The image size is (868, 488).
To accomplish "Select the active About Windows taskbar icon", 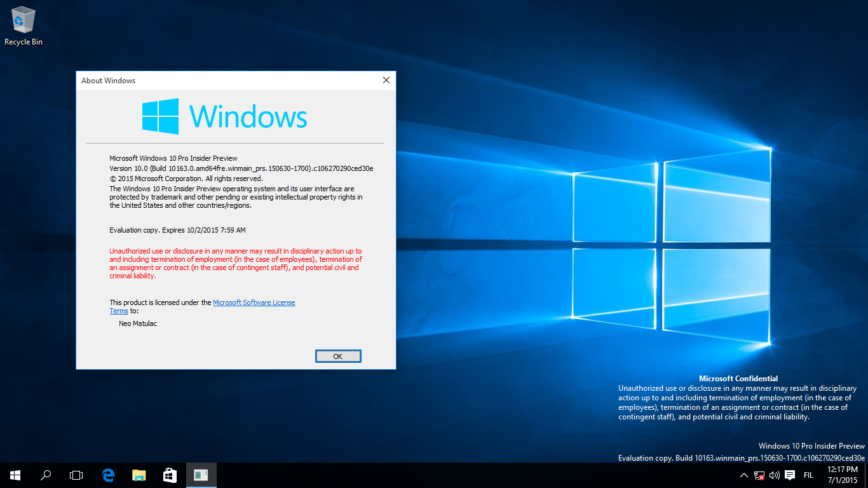I will tap(201, 475).
